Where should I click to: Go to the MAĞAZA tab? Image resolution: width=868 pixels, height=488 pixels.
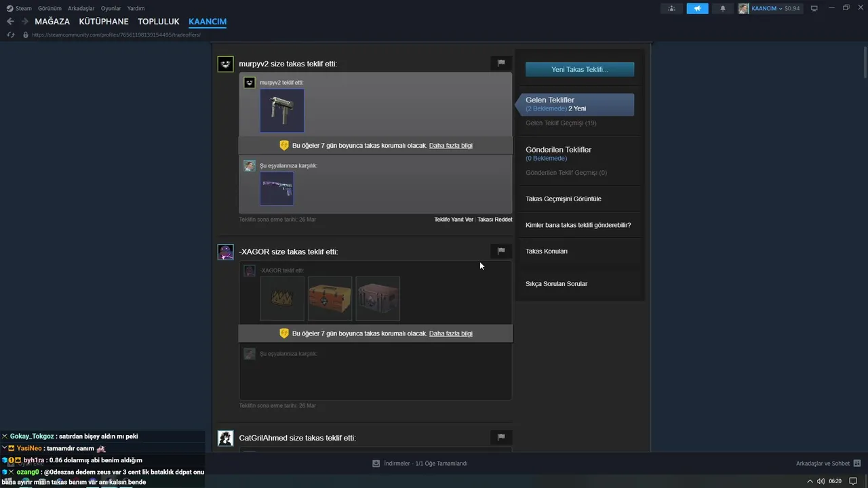(52, 22)
